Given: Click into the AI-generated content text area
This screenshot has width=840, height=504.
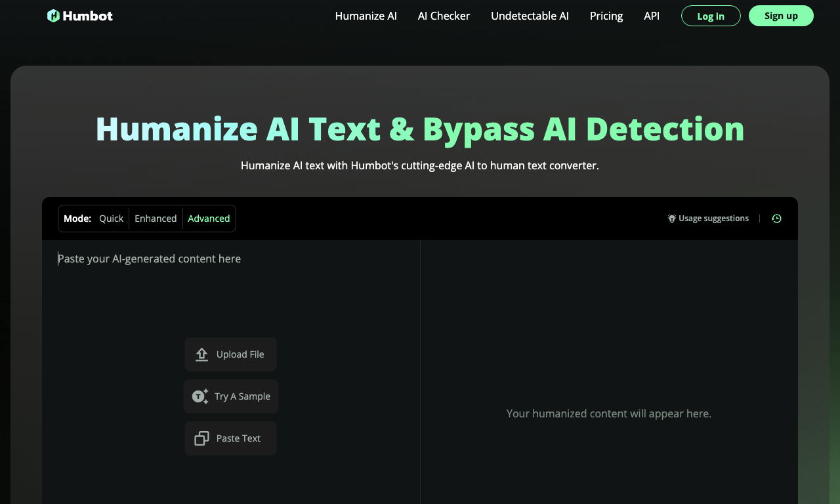Looking at the screenshot, I should click(x=231, y=371).
